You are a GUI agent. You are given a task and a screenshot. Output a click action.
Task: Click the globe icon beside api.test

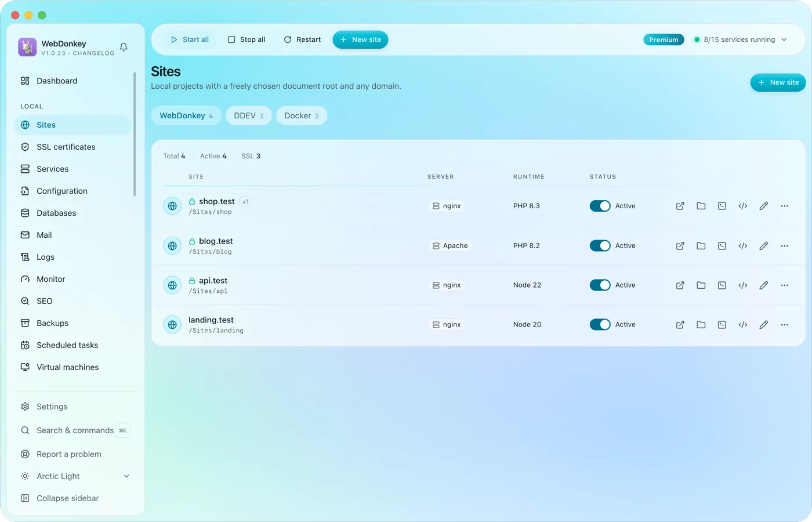click(172, 285)
